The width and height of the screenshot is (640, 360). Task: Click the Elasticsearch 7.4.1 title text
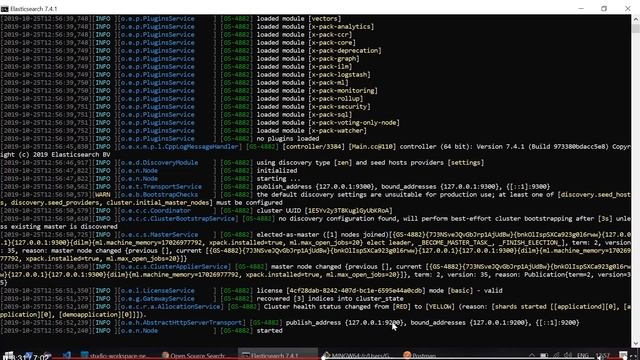(34, 9)
